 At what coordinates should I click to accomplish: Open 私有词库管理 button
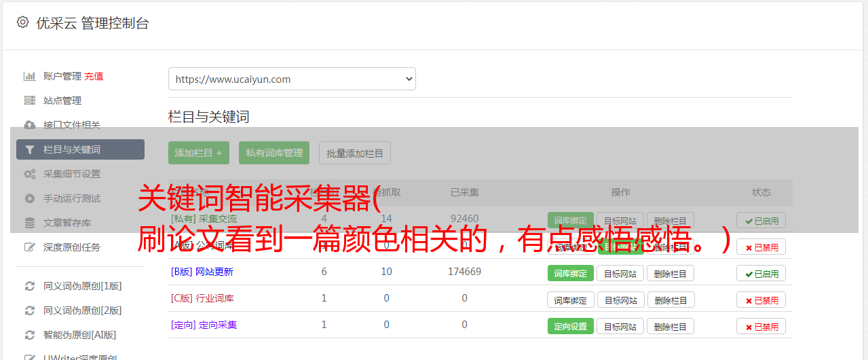click(x=274, y=153)
